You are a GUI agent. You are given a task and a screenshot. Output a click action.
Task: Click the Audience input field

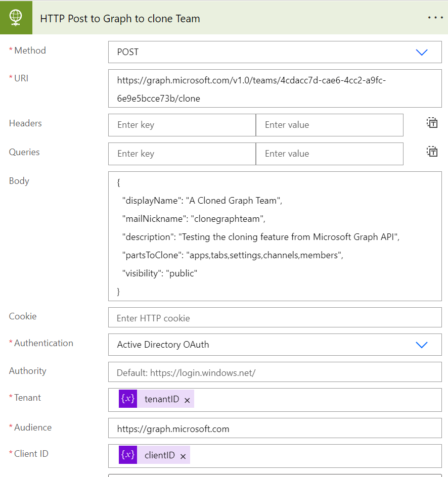point(275,429)
